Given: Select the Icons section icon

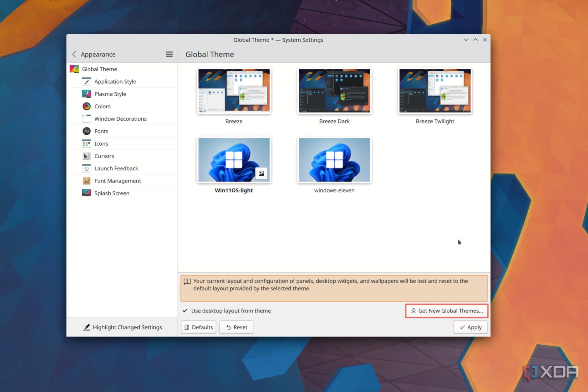Looking at the screenshot, I should (x=87, y=143).
